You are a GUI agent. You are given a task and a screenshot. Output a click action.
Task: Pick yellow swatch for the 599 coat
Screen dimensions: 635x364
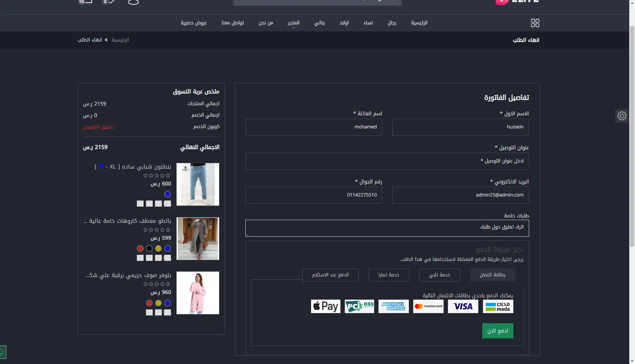158,248
